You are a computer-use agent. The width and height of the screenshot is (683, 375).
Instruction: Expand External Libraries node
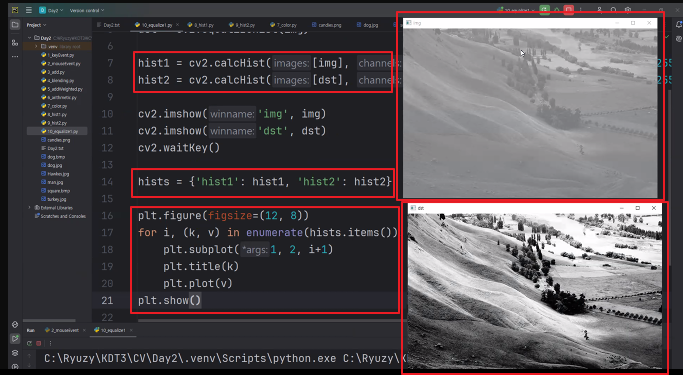(30, 208)
